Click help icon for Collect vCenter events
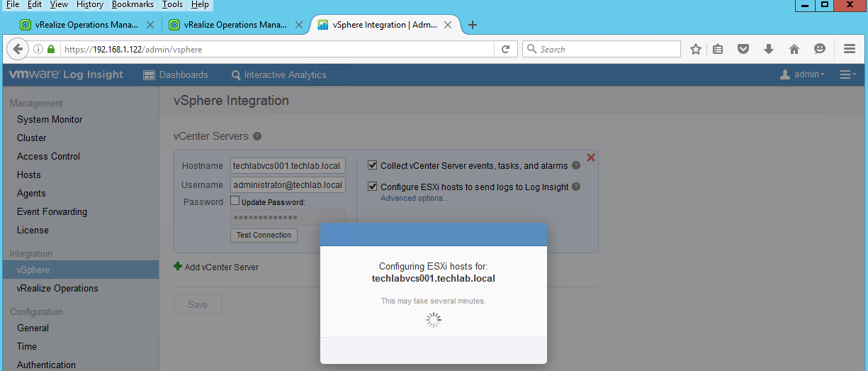868x371 pixels. coord(576,166)
